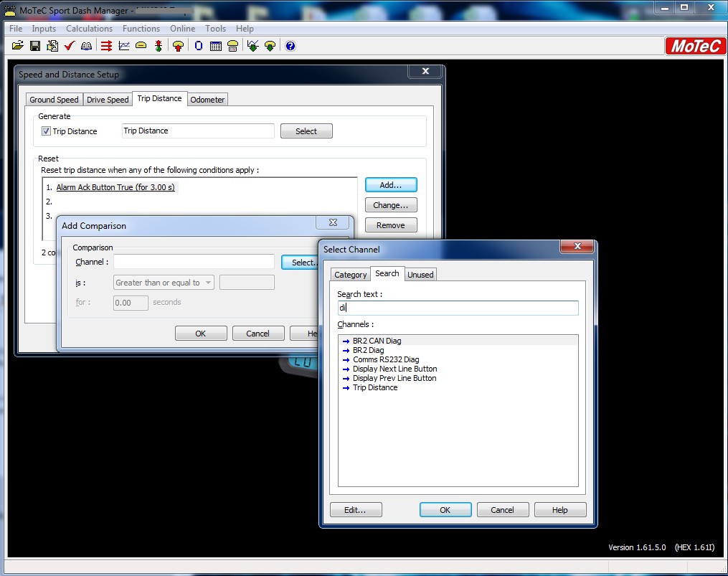The width and height of the screenshot is (728, 576).
Task: Click the Edit... button in Select Channel
Action: coord(356,510)
